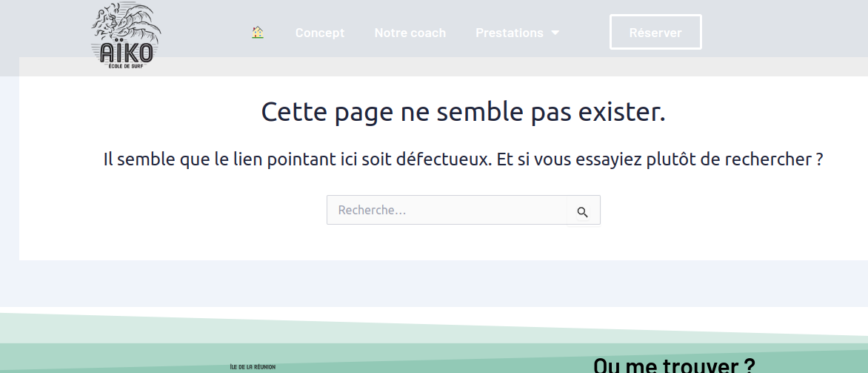Image resolution: width=868 pixels, height=373 pixels.
Task: Navigate to Notre coach
Action: (410, 33)
